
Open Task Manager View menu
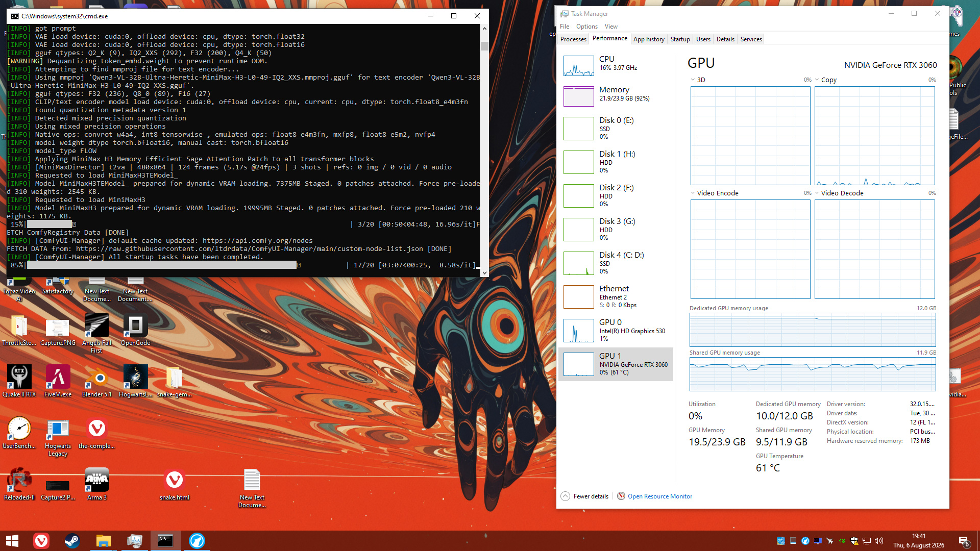coord(611,27)
